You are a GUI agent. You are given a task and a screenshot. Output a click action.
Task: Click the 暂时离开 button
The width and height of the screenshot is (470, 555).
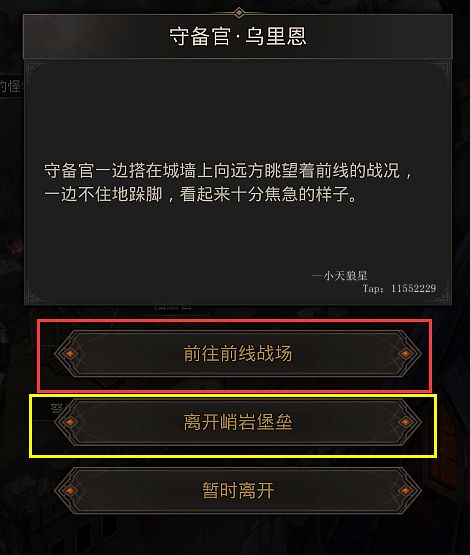(x=237, y=491)
